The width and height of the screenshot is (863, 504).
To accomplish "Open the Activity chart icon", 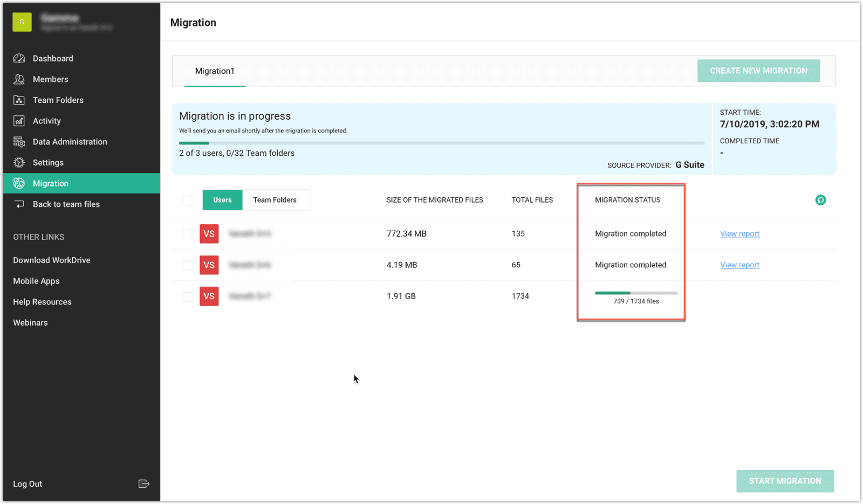I will [x=19, y=121].
